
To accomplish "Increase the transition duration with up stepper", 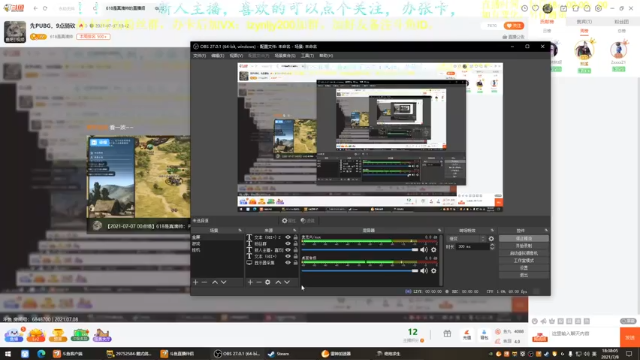I will [492, 245].
